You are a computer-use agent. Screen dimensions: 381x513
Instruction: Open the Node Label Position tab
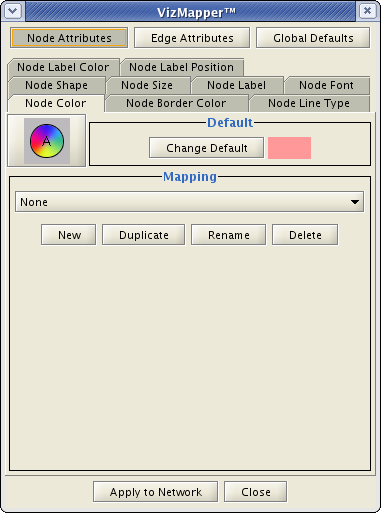[182, 67]
